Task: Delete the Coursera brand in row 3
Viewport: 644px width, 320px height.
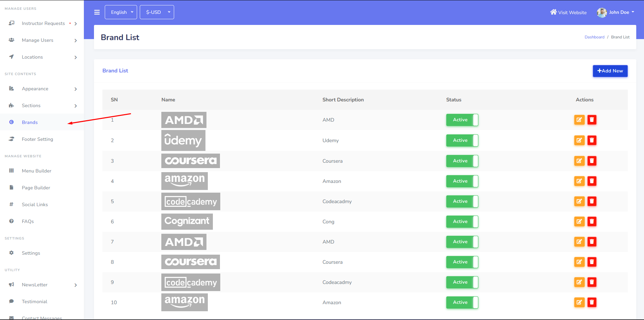Action: (592, 161)
